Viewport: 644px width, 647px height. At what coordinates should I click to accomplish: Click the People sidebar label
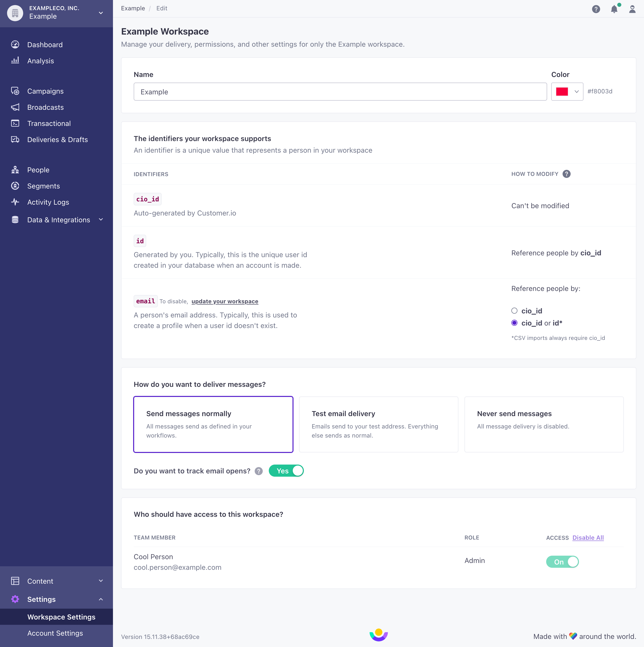(38, 170)
